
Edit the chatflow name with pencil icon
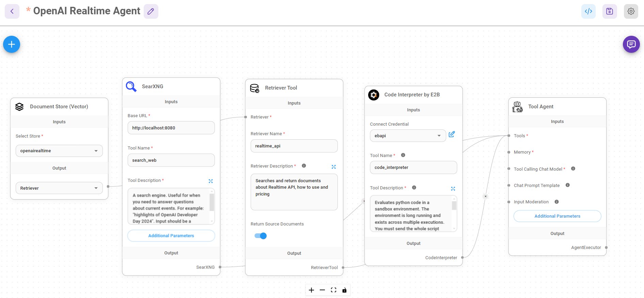[151, 11]
